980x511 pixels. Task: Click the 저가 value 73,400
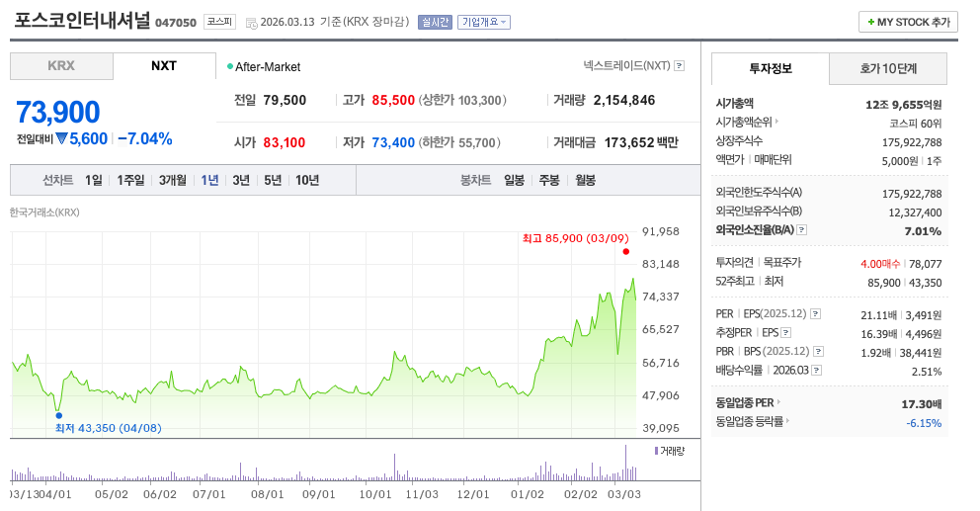point(393,142)
